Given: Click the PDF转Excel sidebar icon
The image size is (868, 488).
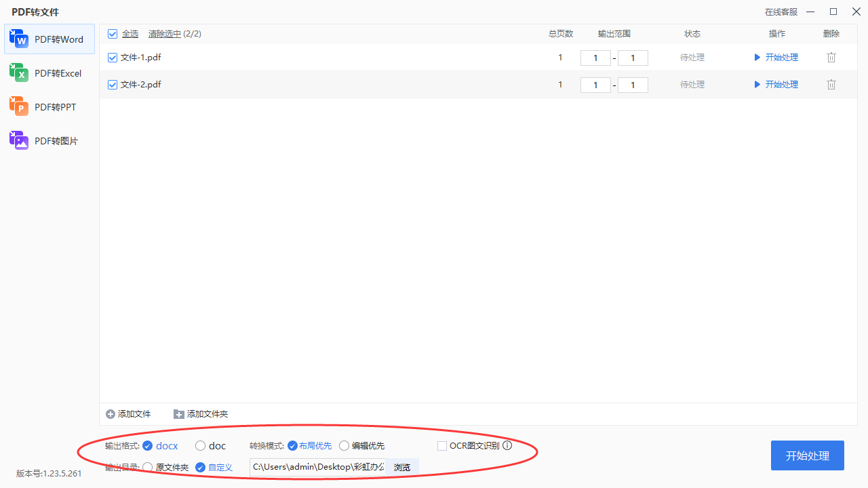Looking at the screenshot, I should (18, 73).
